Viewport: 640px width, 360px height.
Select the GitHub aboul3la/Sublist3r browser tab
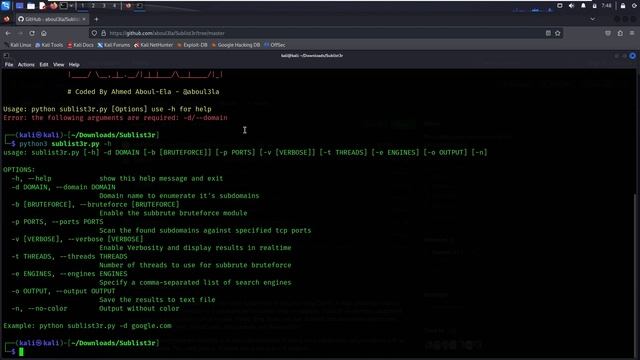click(x=51, y=19)
